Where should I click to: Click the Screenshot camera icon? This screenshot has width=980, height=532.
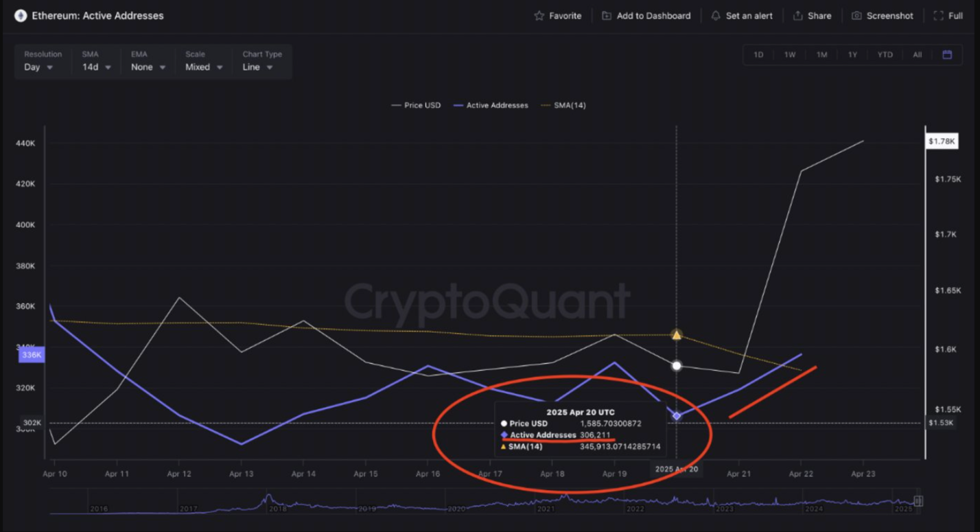click(856, 15)
